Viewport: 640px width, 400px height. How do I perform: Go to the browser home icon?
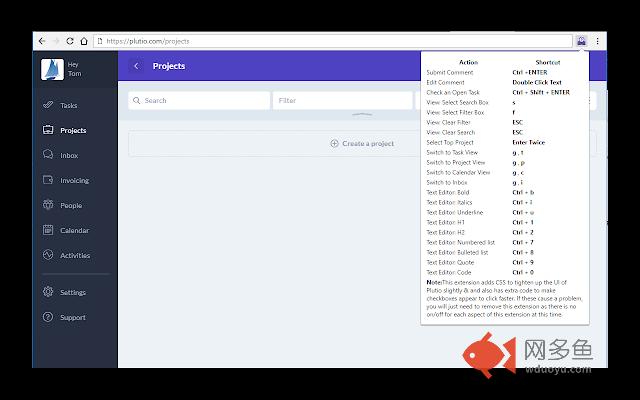pyautogui.click(x=84, y=41)
